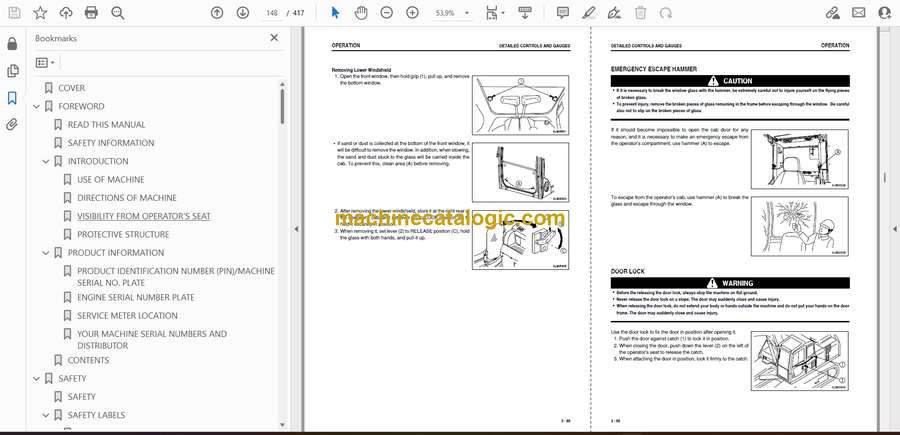900x435 pixels.
Task: Open the security lock panel in the sidebar
Action: (x=12, y=44)
